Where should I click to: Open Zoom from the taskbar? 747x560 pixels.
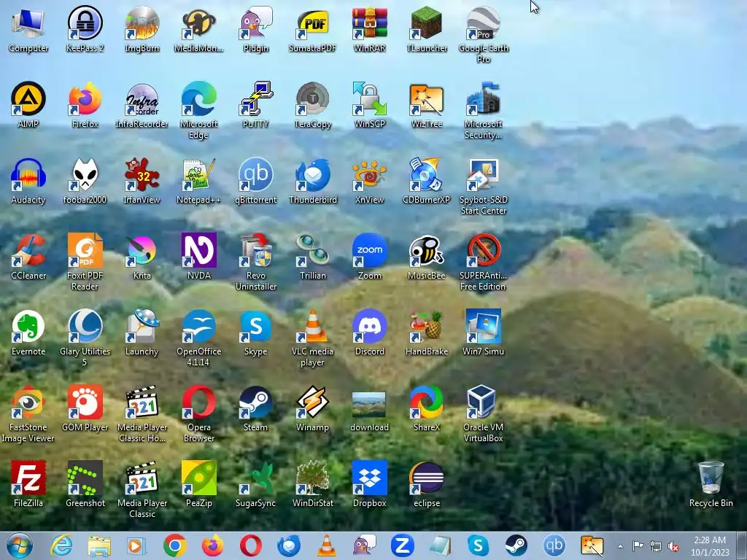pyautogui.click(x=402, y=545)
